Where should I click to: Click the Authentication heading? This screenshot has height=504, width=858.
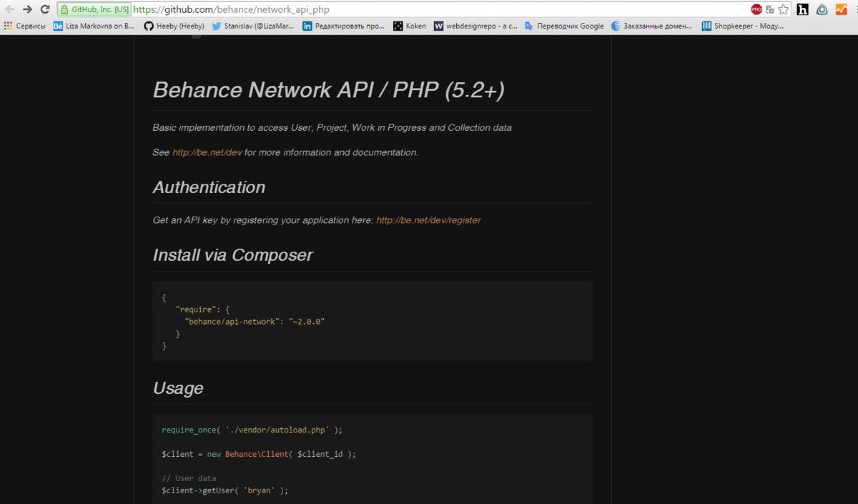pos(209,187)
